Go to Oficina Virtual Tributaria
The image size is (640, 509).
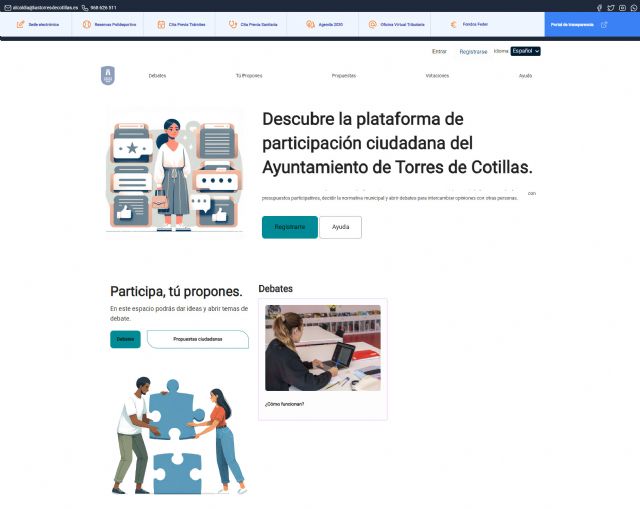coord(394,24)
